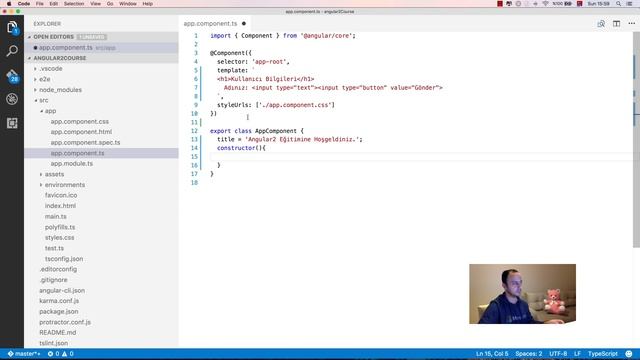The height and width of the screenshot is (360, 640).
Task: Open the Explorer view in activity bar
Action: pyautogui.click(x=12, y=28)
